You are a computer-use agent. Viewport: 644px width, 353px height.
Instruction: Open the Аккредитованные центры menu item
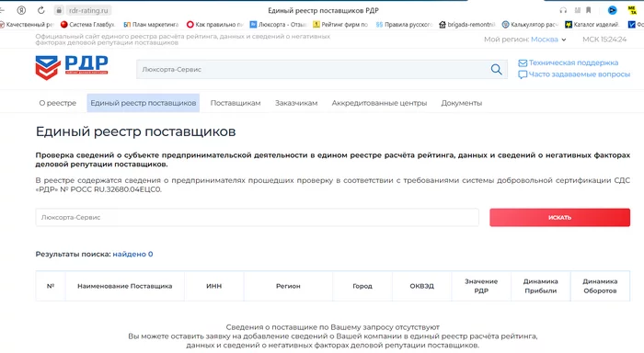[x=379, y=103]
